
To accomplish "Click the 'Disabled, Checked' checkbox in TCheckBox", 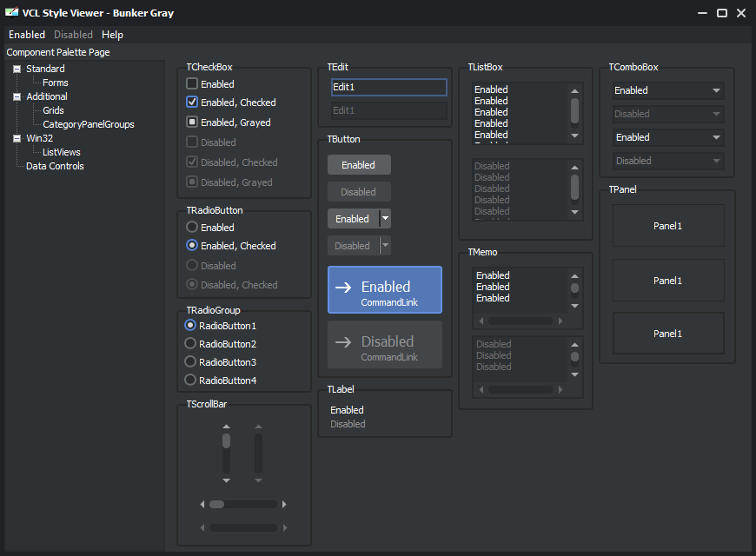I will click(192, 162).
